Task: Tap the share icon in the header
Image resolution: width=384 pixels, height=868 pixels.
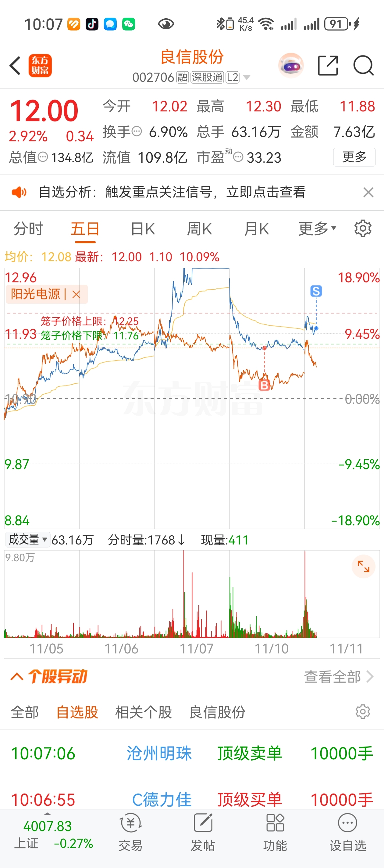Action: (x=327, y=65)
